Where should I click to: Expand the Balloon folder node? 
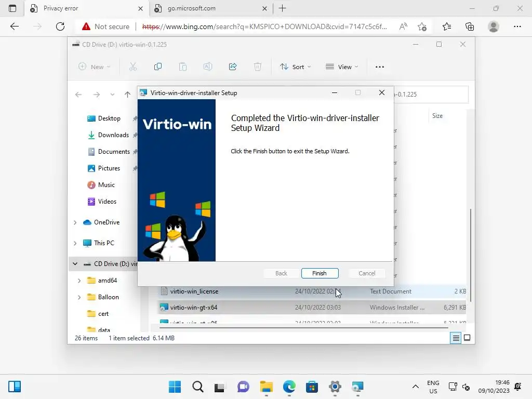coord(79,297)
